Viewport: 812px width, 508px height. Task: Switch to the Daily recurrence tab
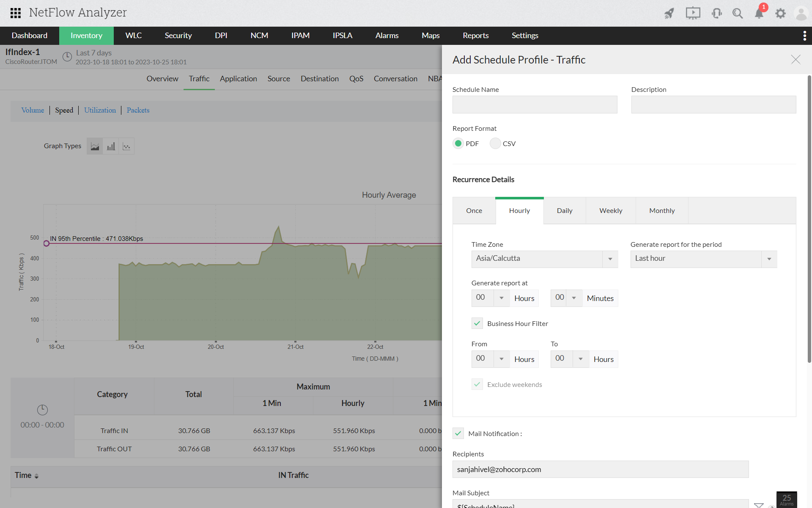pyautogui.click(x=564, y=210)
